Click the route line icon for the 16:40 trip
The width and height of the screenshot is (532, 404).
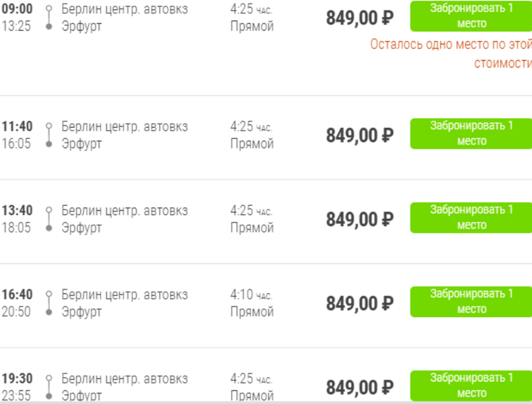(x=49, y=303)
